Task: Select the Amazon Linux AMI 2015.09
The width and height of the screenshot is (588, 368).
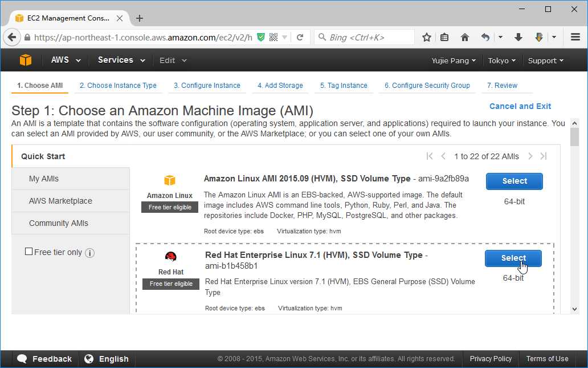Action: click(x=514, y=181)
